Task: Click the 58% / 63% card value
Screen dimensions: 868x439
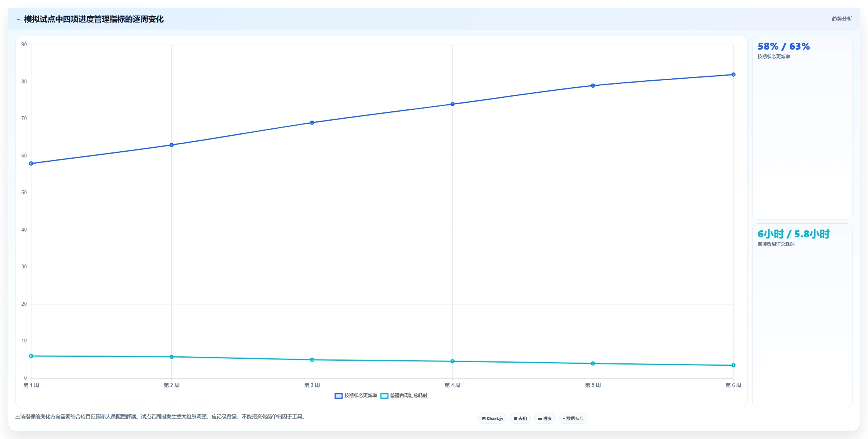Action: [x=784, y=47]
